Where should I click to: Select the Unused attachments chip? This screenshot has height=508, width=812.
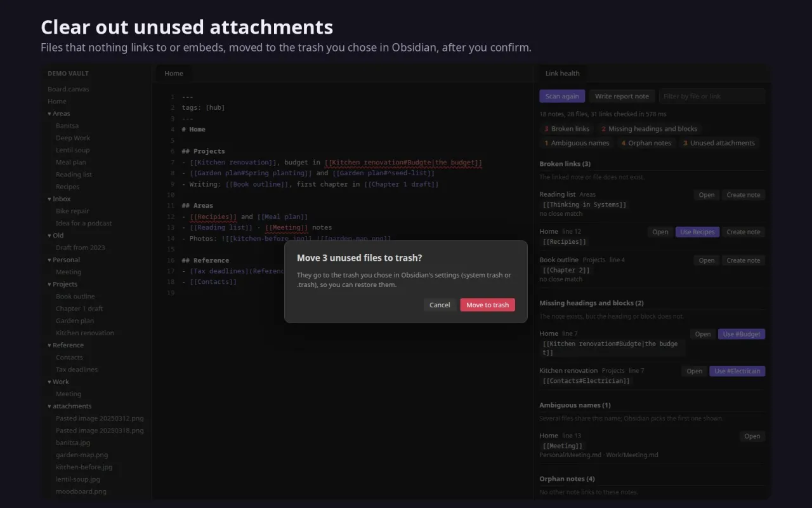(x=719, y=144)
